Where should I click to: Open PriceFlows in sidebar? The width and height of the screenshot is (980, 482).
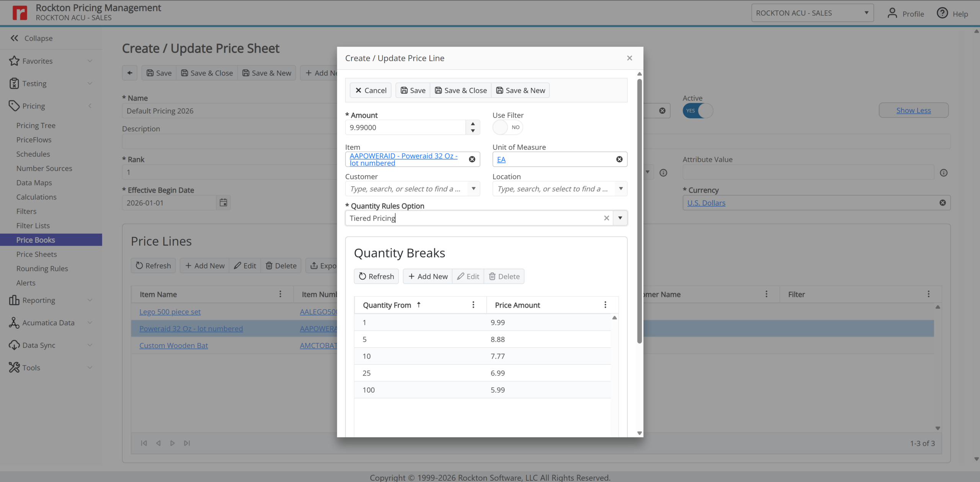34,140
